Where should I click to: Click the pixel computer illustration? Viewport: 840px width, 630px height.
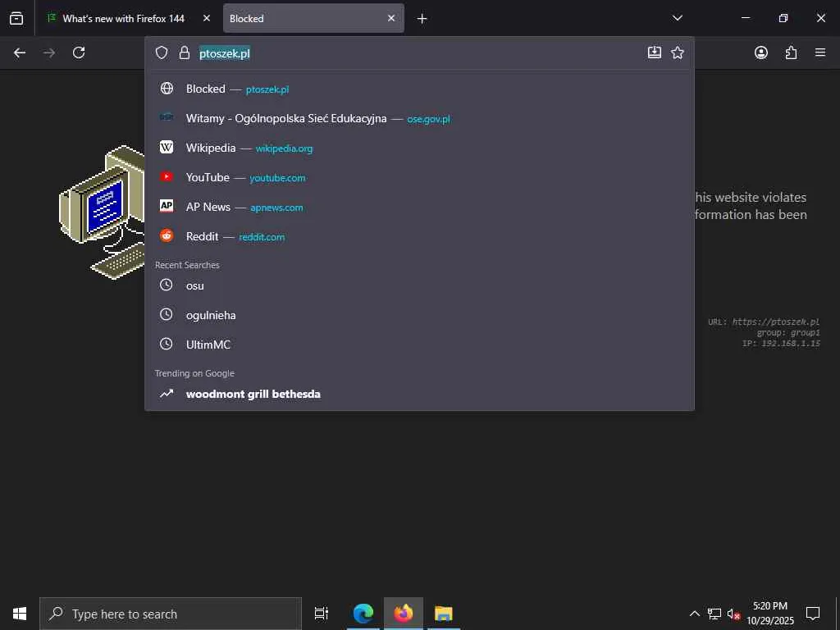coord(102,212)
